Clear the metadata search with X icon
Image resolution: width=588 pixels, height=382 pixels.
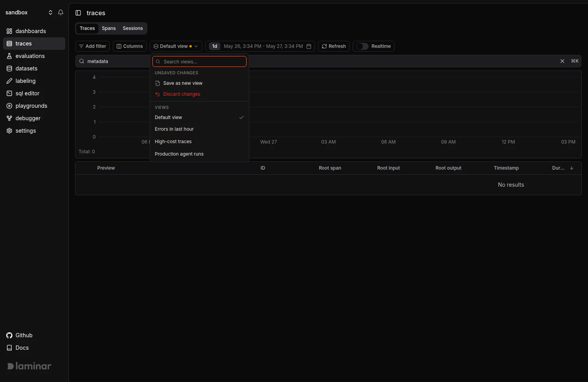[x=562, y=61]
